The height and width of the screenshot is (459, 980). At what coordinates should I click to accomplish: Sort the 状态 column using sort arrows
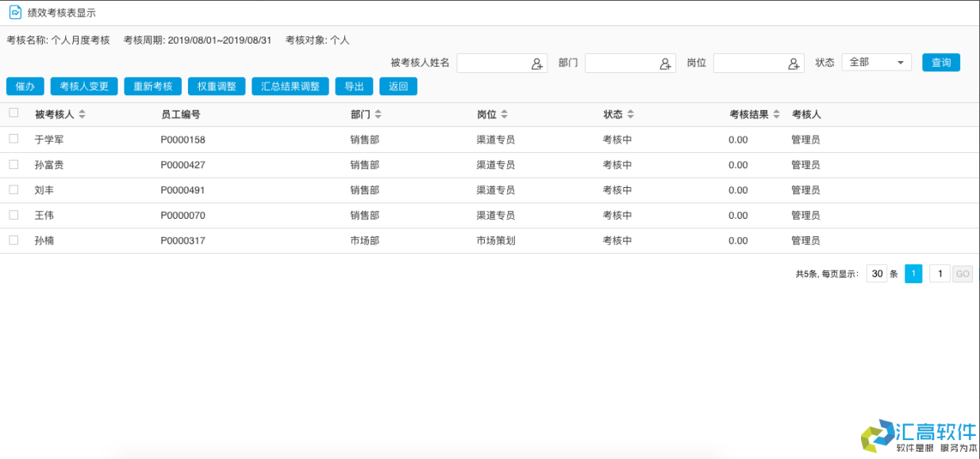(631, 113)
